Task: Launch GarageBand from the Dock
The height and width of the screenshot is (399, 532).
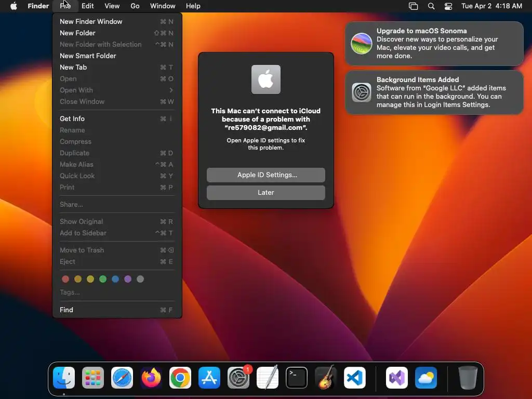Action: [x=326, y=378]
